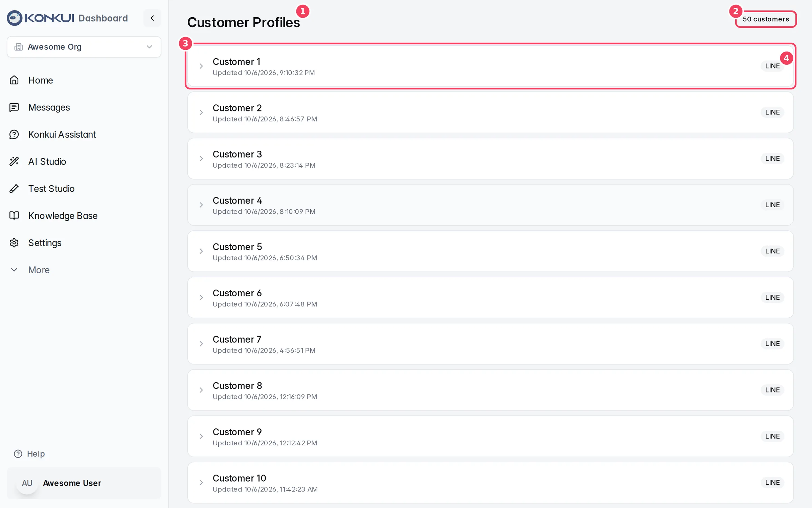Select the Customer 4 name text
The height and width of the screenshot is (508, 812).
pos(237,200)
